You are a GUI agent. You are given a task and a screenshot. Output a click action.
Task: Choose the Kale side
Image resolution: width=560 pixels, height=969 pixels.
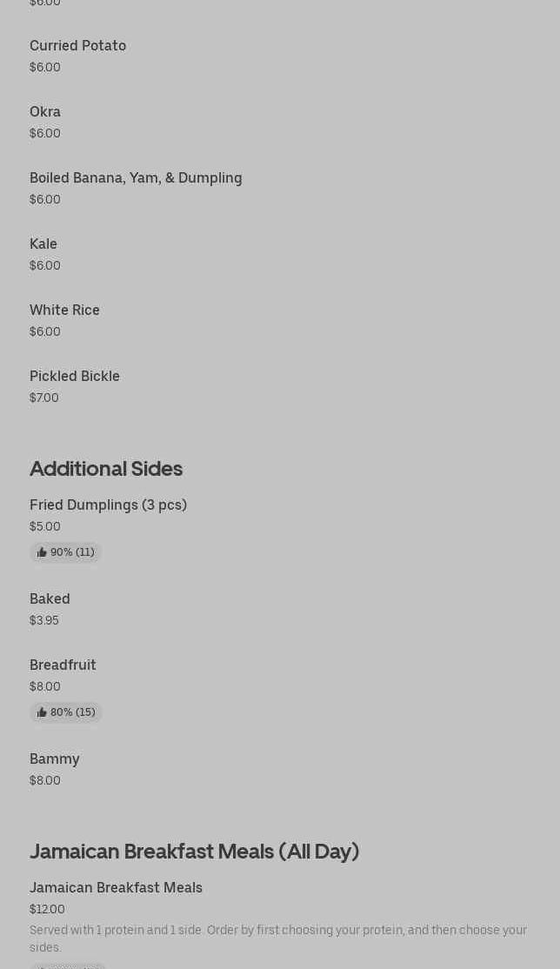(x=43, y=244)
